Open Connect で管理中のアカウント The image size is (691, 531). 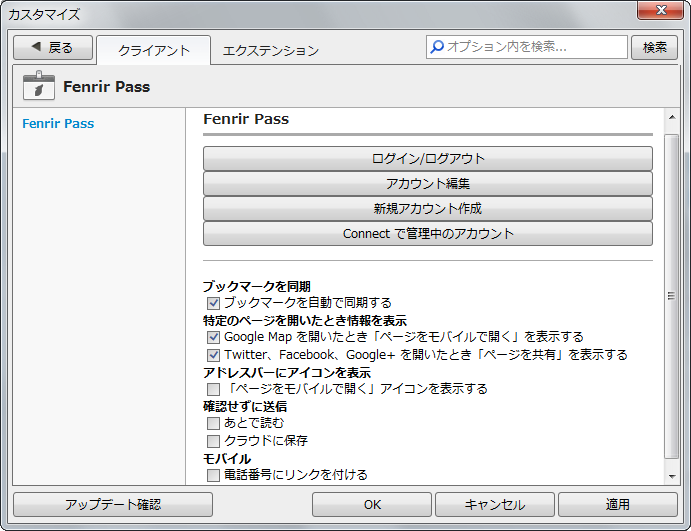pos(428,234)
